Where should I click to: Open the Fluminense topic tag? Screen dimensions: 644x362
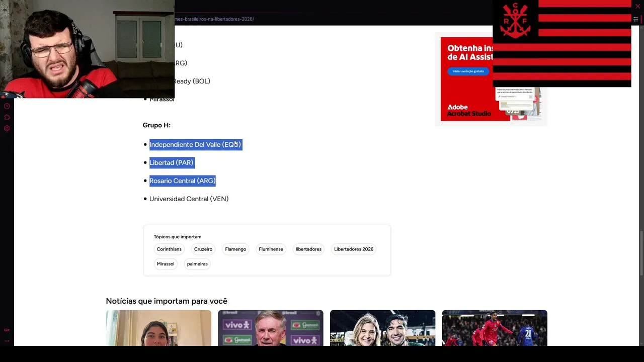pyautogui.click(x=271, y=249)
